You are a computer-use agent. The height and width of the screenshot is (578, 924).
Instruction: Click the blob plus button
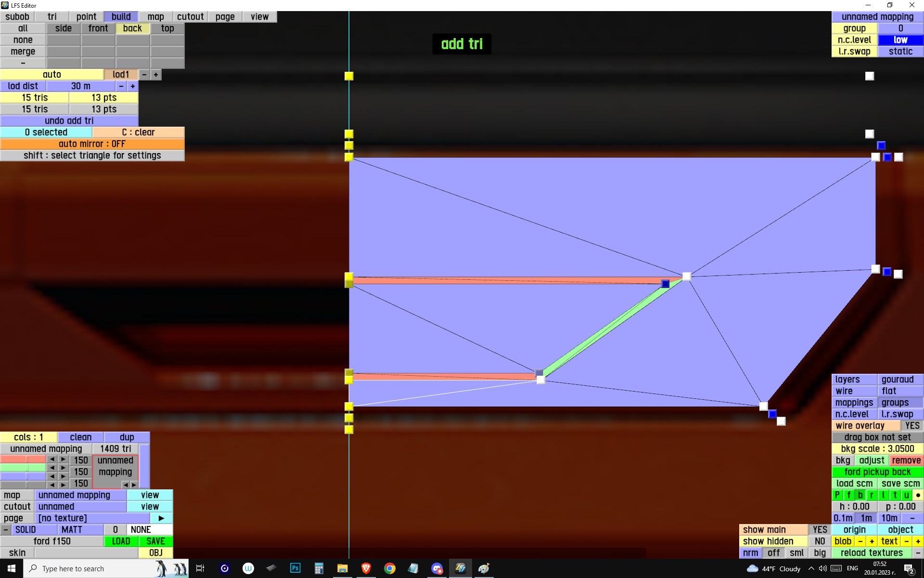click(x=872, y=541)
